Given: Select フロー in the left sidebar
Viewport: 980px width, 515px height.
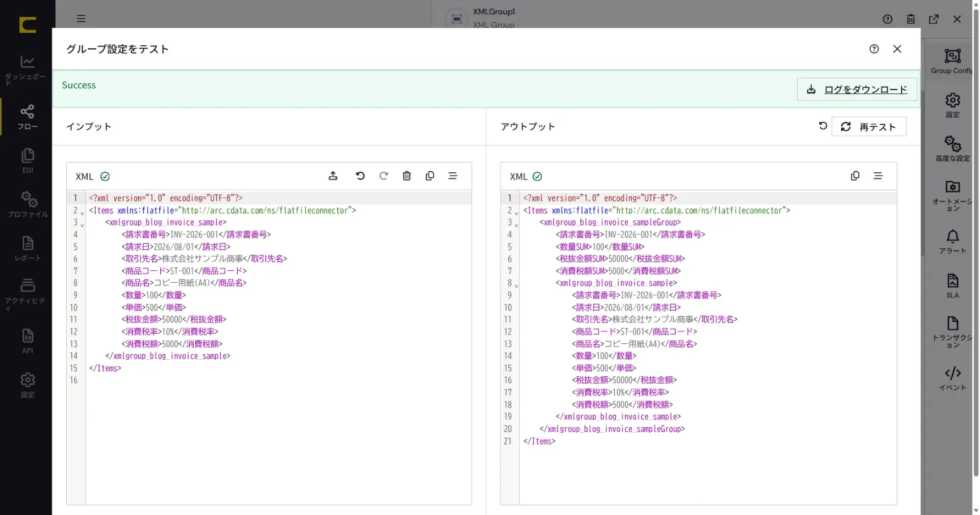Looking at the screenshot, I should tap(27, 117).
